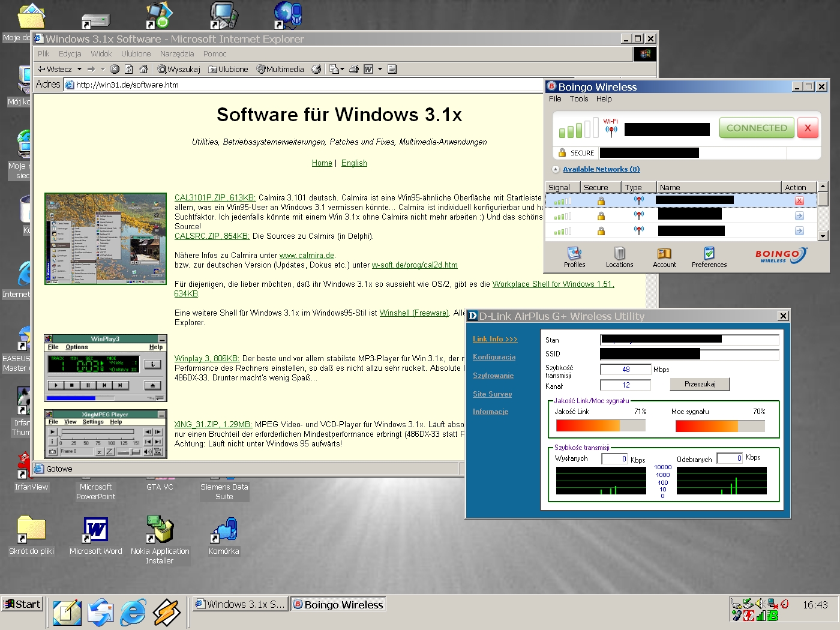Launch Winamp from quick launch
The height and width of the screenshot is (630, 840).
(166, 613)
